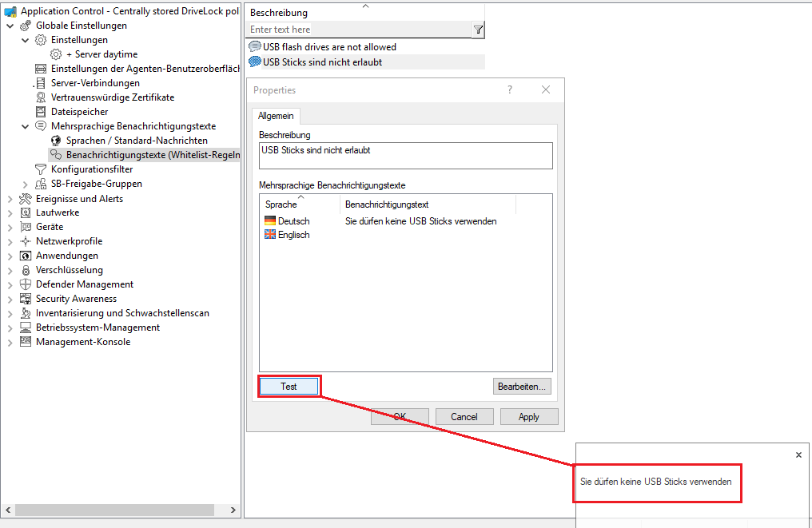
Task: Collapse the Einstellungen subtree
Action: point(25,40)
